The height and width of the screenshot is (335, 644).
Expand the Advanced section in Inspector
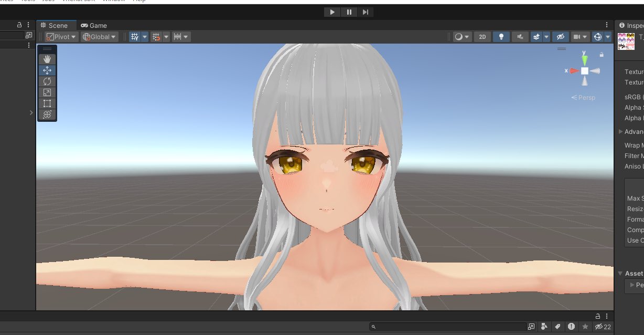point(620,132)
